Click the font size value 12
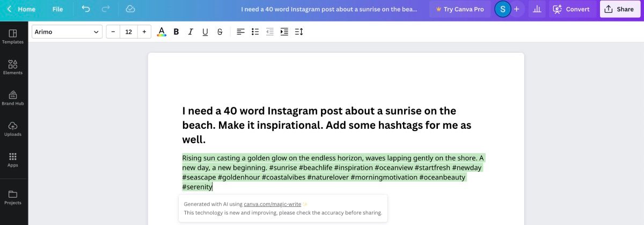The image size is (644, 225). 129,32
